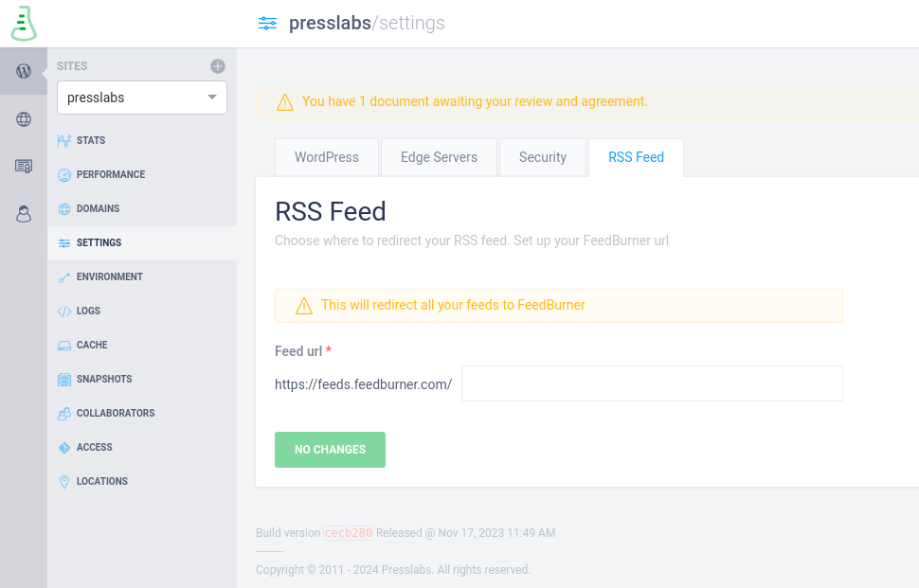Open the WordPress sites rail icon
Image resolution: width=919 pixels, height=588 pixels.
24,71
